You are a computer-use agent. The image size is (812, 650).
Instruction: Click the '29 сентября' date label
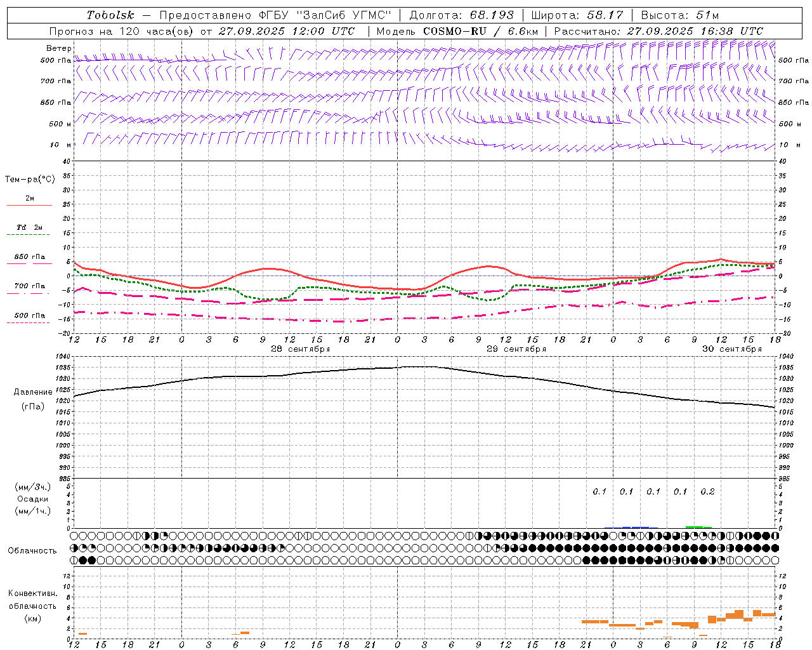pos(516,349)
